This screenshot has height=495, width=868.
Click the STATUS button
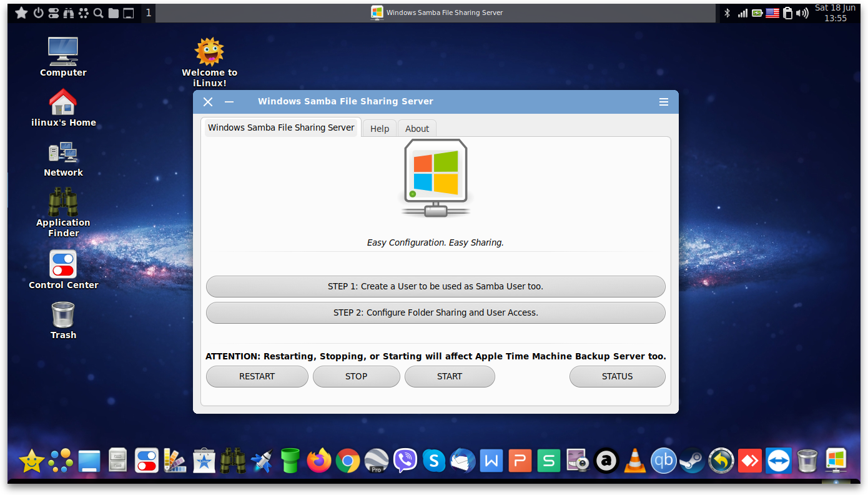(617, 376)
